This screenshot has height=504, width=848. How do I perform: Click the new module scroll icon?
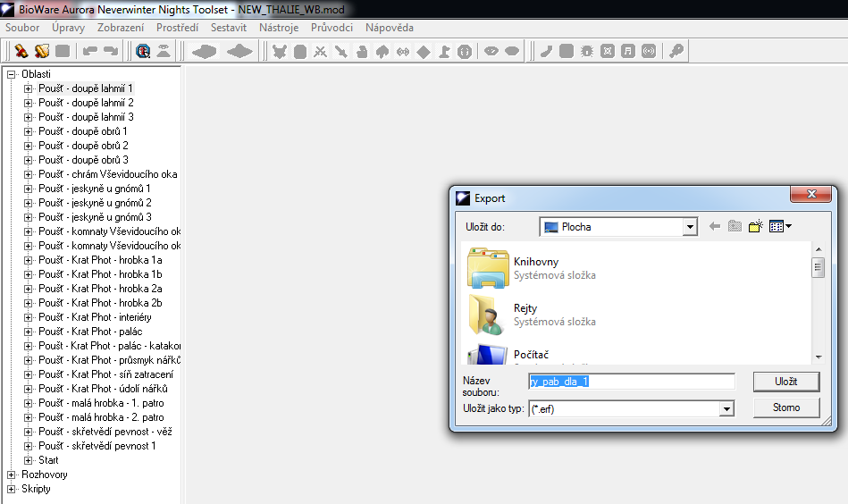coord(21,51)
